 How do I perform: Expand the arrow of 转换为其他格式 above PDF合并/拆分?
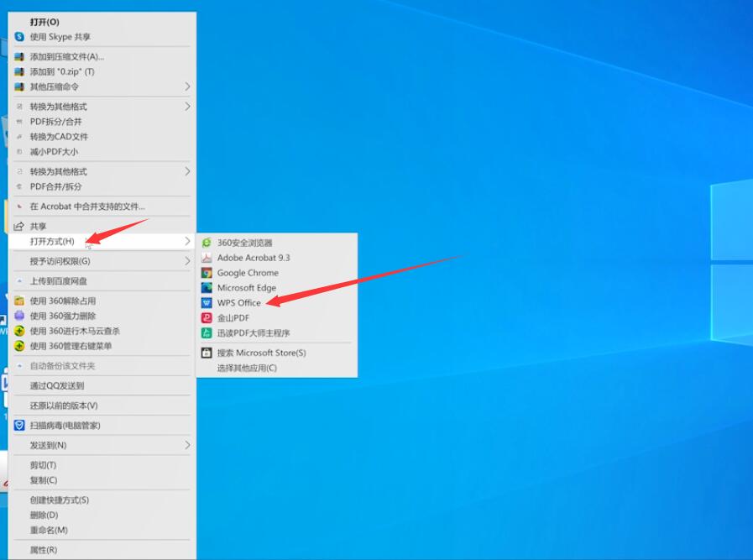187,171
